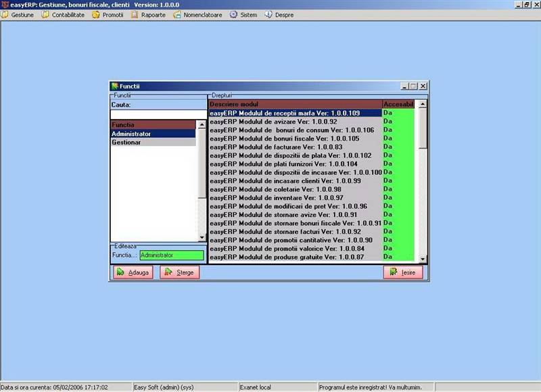Click the Da cell for Modulul de facturare
This screenshot has width=541, height=392.
[x=398, y=147]
